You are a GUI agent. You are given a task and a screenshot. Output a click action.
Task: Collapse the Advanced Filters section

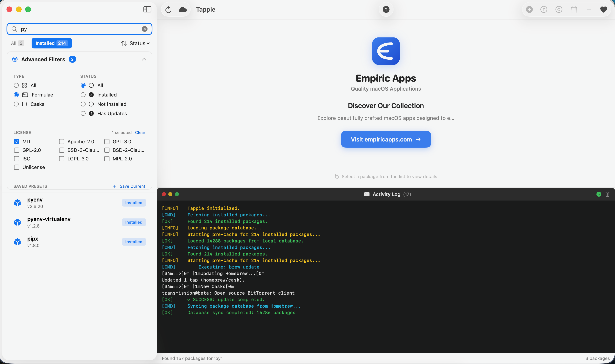[x=144, y=59]
